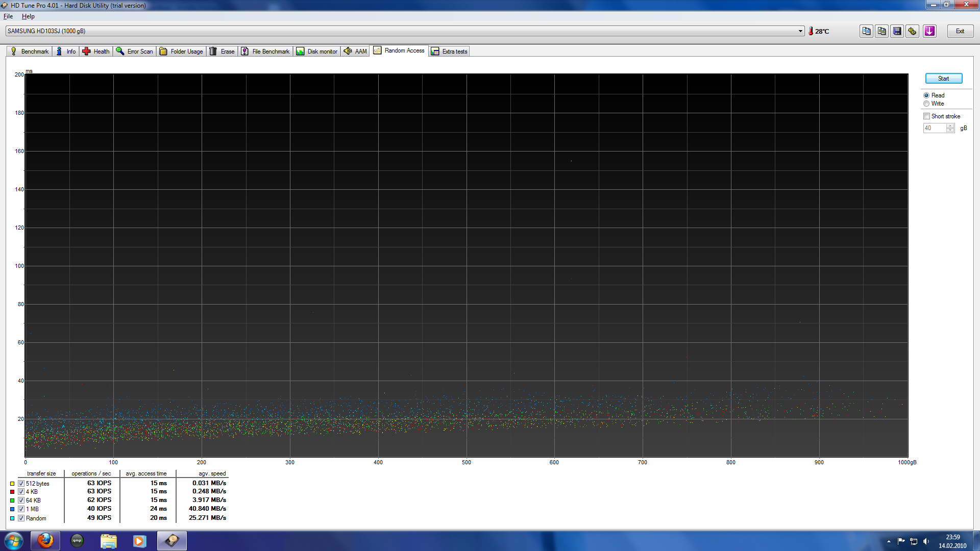Uncheck the 512 bytes transfer size
The height and width of the screenshot is (551, 980).
[21, 484]
